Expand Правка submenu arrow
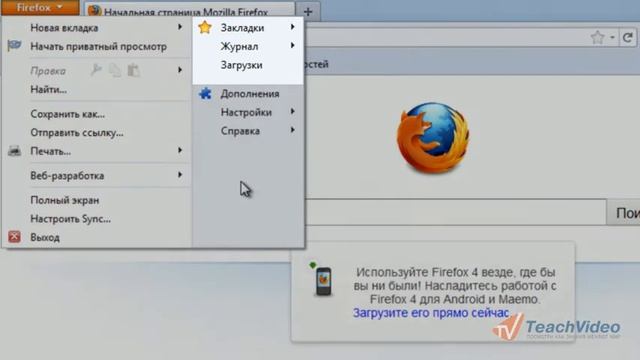This screenshot has width=640, height=360. 180,70
